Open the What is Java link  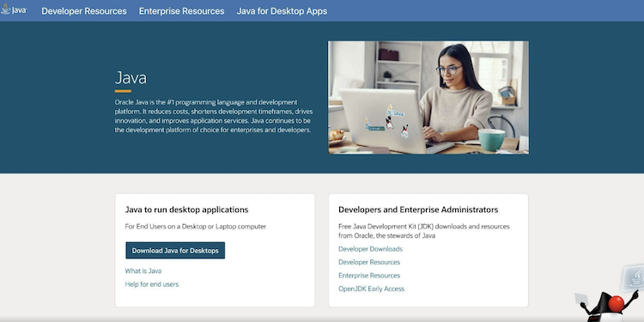143,270
